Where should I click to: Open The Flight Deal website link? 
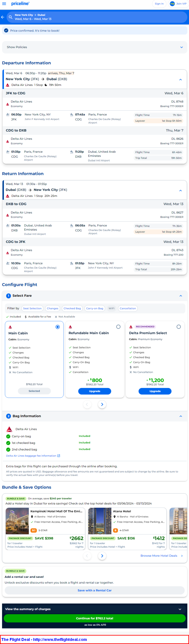44,639
